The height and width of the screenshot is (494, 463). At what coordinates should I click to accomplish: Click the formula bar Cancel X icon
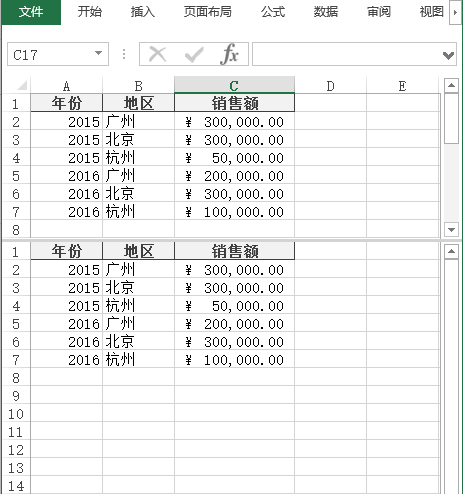pos(157,54)
